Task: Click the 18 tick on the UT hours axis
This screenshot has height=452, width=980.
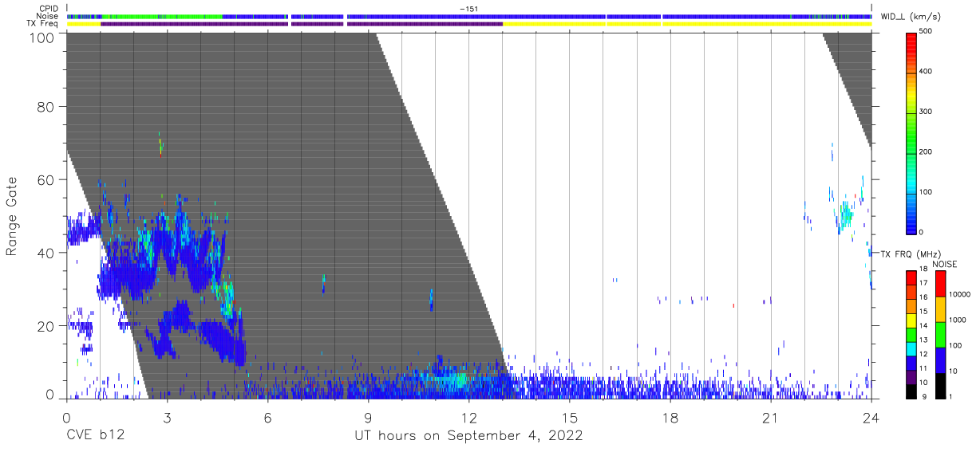Action: coord(670,417)
